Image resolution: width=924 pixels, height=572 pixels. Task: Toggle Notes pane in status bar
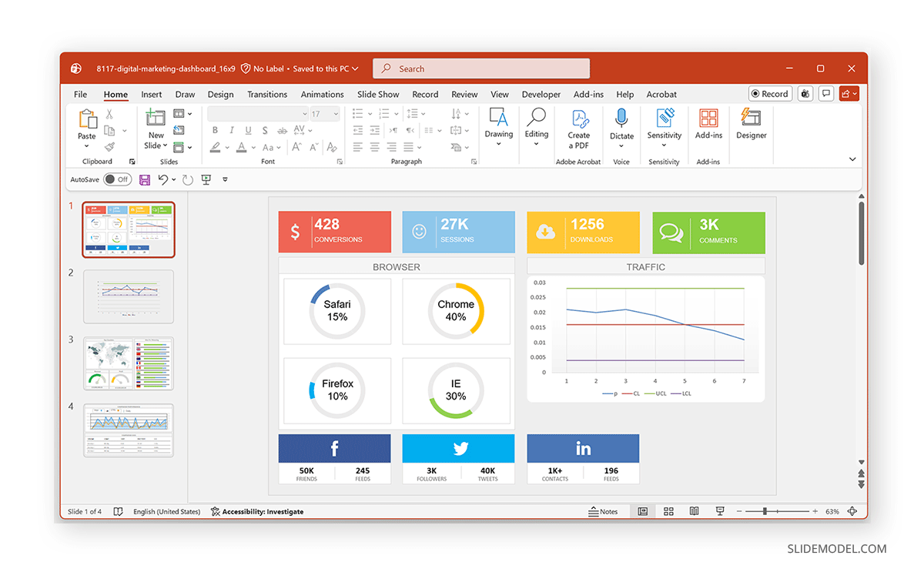pos(603,511)
